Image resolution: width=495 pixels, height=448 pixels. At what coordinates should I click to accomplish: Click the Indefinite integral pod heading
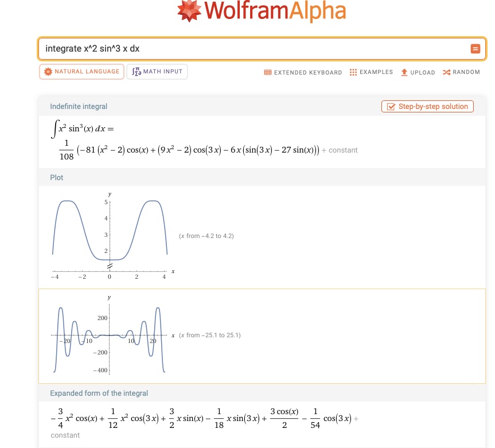[x=79, y=107]
